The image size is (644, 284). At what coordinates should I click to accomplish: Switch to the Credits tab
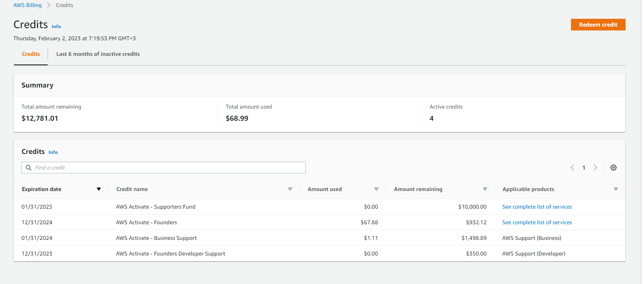click(31, 54)
